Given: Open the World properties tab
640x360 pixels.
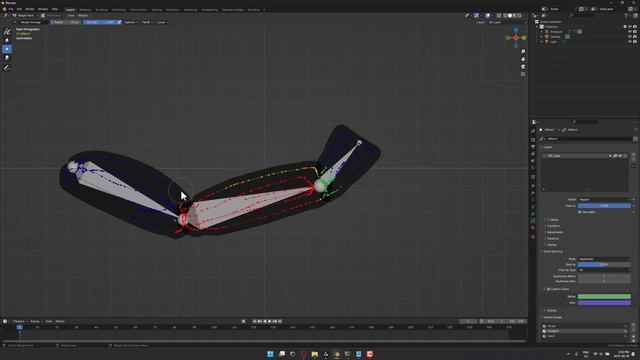Looking at the screenshot, I should point(533,168).
